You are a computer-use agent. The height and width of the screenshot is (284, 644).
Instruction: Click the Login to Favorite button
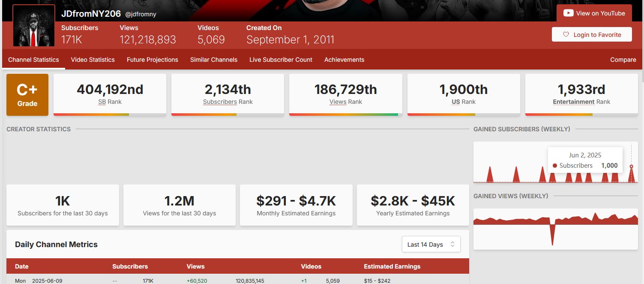pos(592,35)
